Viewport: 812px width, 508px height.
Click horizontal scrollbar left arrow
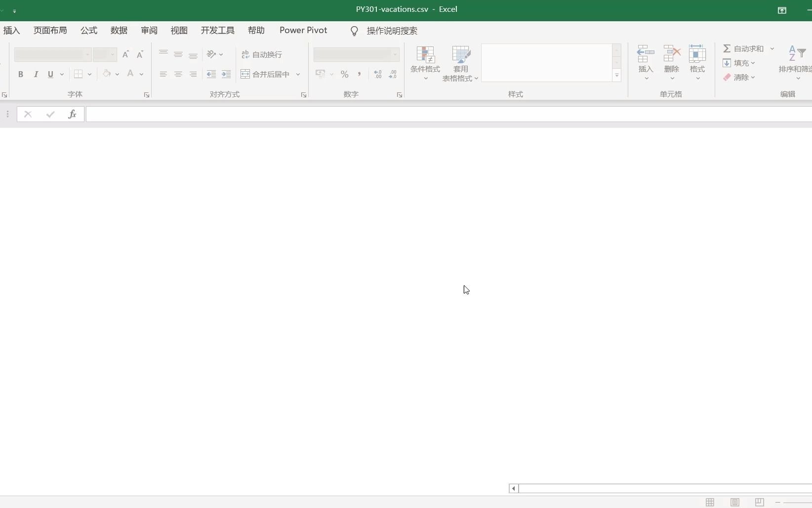[x=514, y=488]
